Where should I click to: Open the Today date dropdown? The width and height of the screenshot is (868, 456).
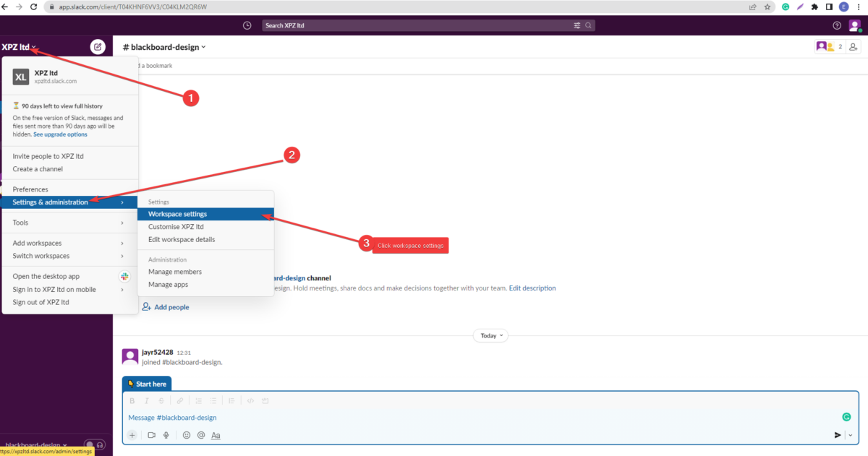[x=491, y=335]
